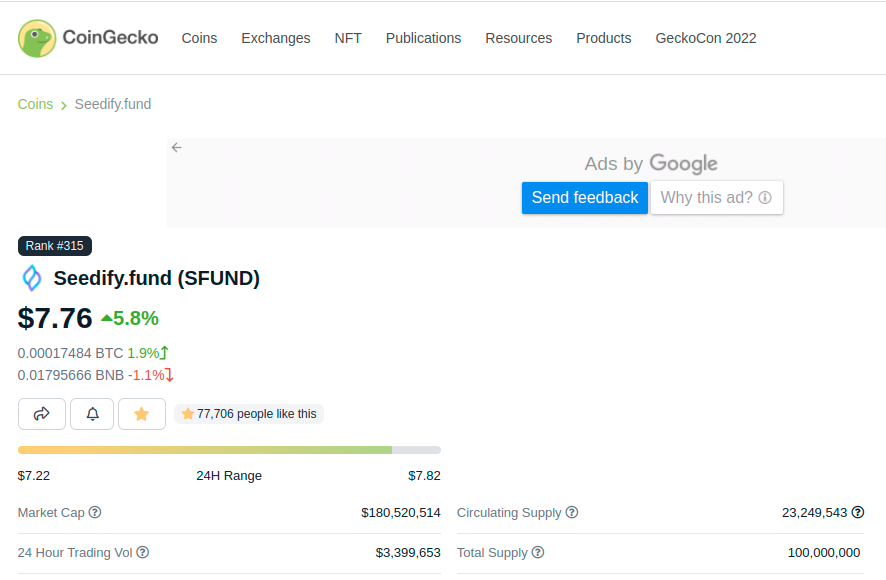Screen dimensions: 886x580
Task: Click the Market Cap help icon
Action: point(95,512)
